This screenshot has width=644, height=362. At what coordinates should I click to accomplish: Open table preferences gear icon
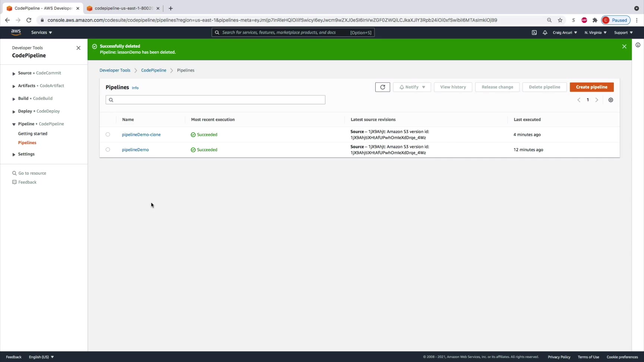(610, 100)
